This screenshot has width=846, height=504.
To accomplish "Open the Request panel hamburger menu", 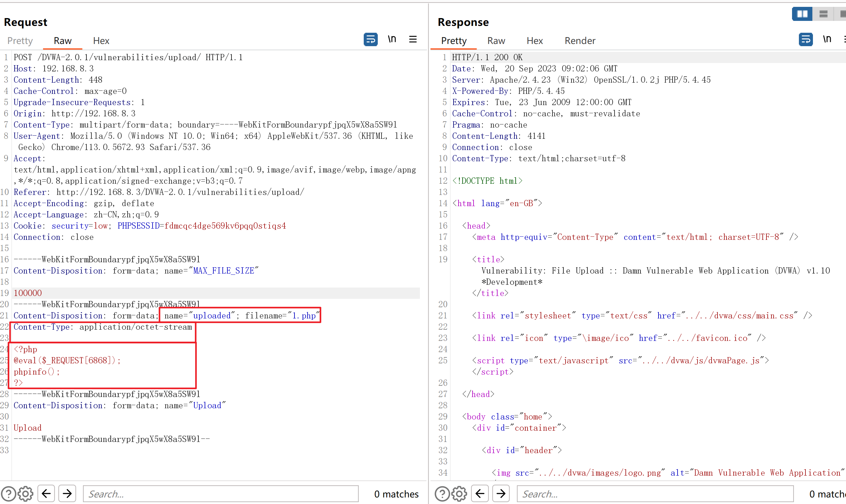I will [413, 39].
